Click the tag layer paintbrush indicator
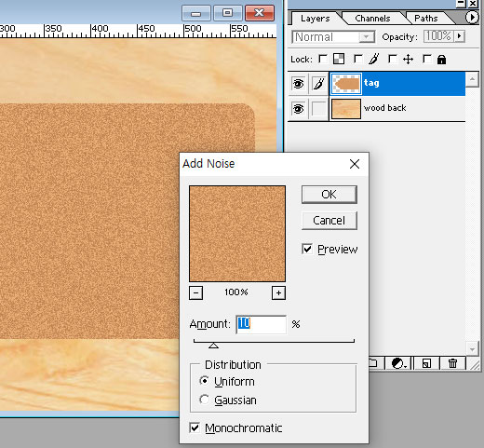 [x=318, y=84]
